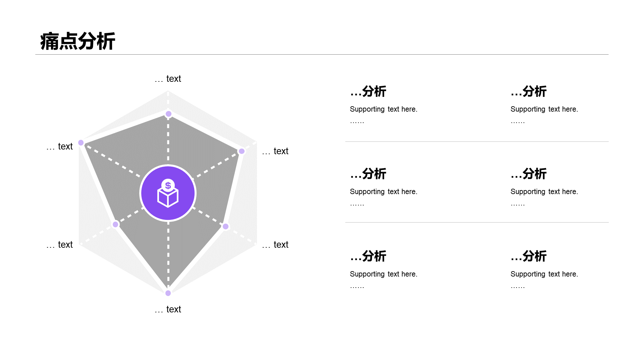Click the lower-right radar chart data point

pyautogui.click(x=226, y=227)
